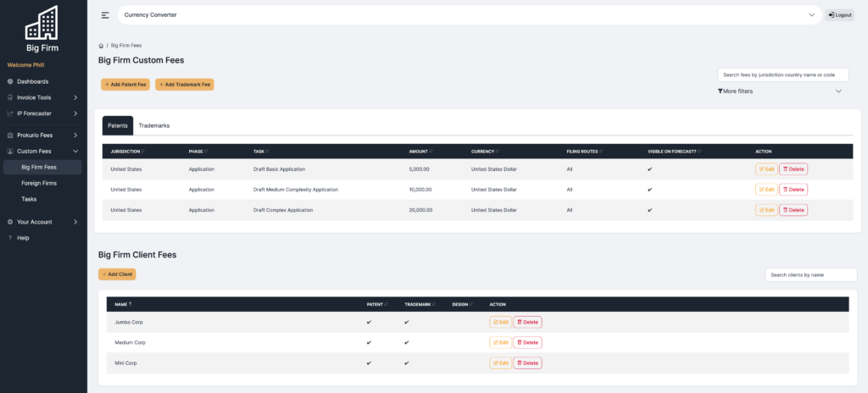Click the Mini Corp name cell
This screenshot has height=393, width=868.
(125, 363)
